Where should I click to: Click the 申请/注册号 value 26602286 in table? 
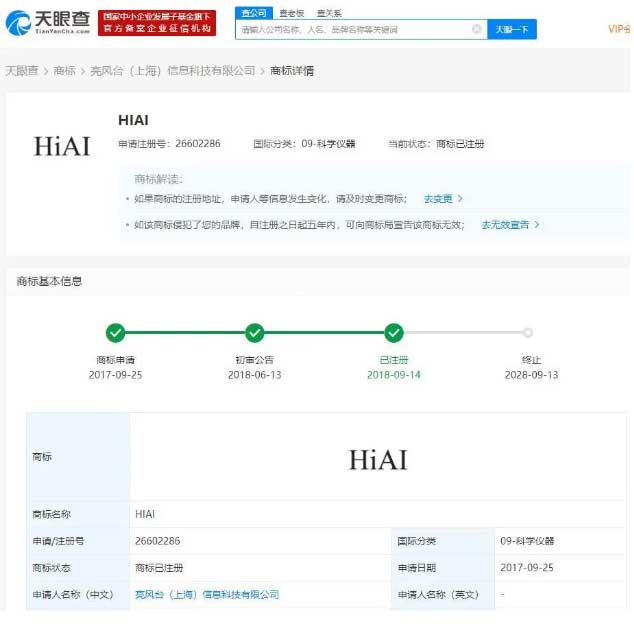tap(158, 541)
